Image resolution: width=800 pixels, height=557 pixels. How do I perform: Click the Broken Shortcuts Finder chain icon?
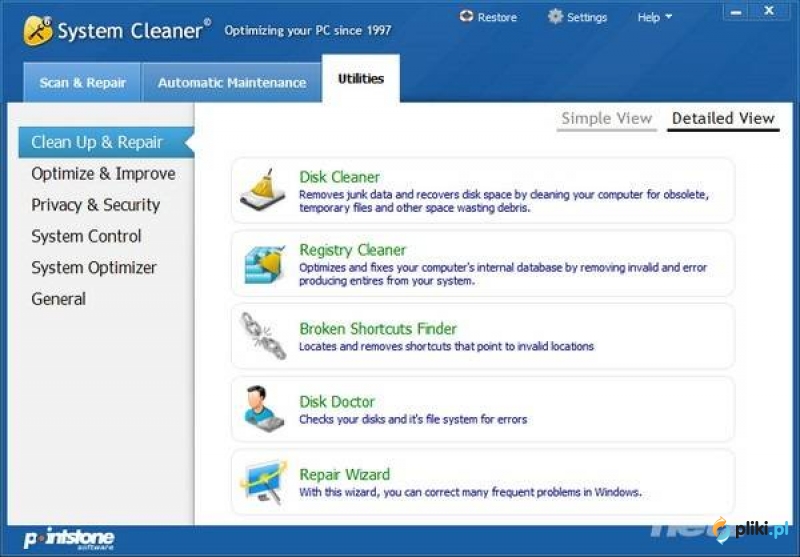tap(263, 336)
